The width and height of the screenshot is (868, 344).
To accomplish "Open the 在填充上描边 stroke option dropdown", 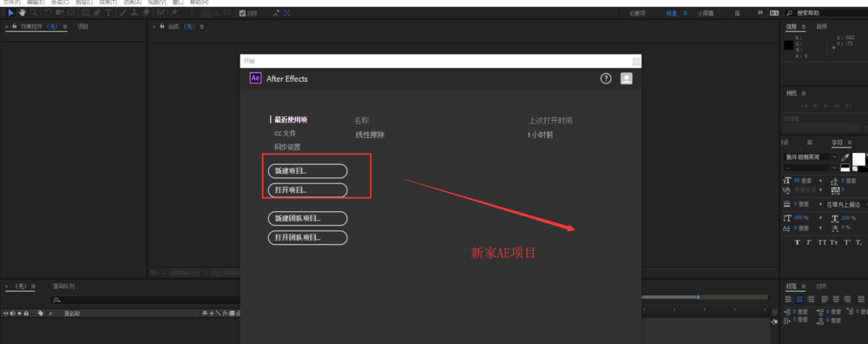I will click(x=846, y=204).
